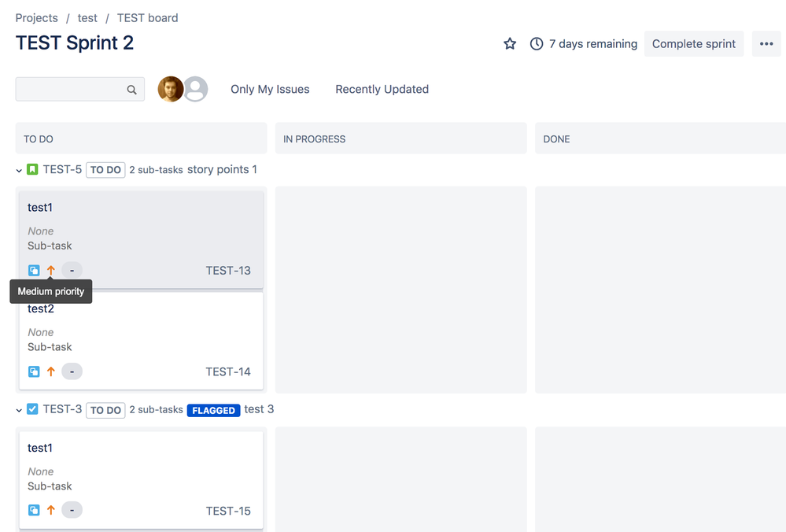Click inside the board search field
Image resolution: width=786 pixels, height=532 pixels.
coord(71,89)
